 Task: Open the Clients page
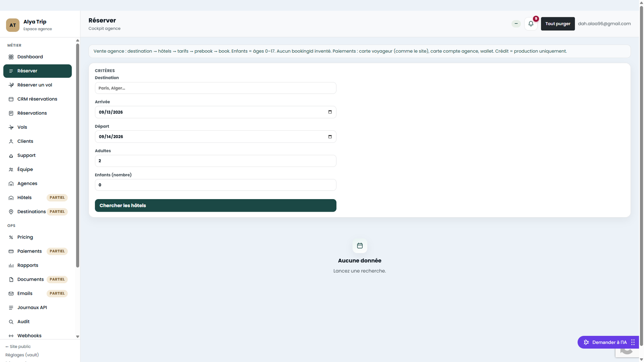pos(37,141)
